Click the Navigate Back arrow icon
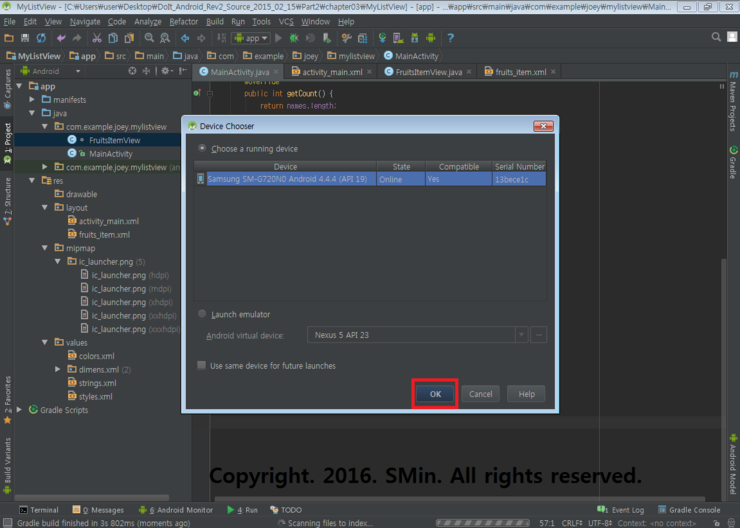This screenshot has height=528, width=740. pyautogui.click(x=185, y=38)
